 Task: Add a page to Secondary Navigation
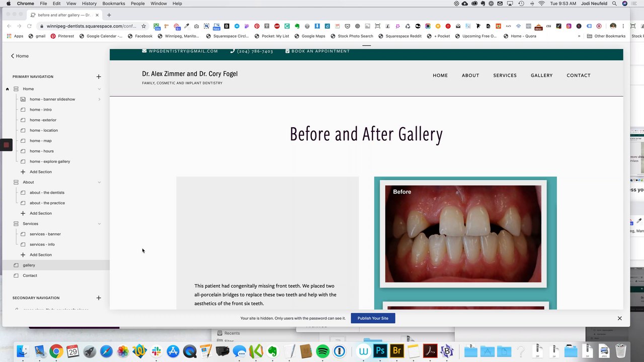click(99, 298)
